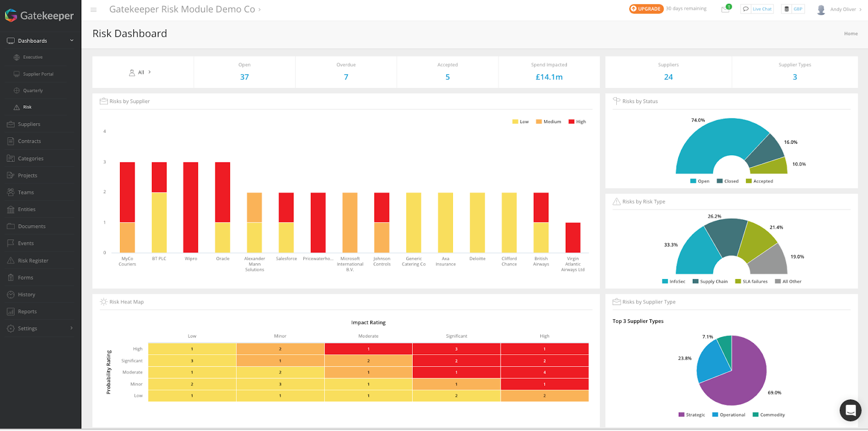
Task: Click the Spend Impacted value £14.1m
Action: (549, 77)
